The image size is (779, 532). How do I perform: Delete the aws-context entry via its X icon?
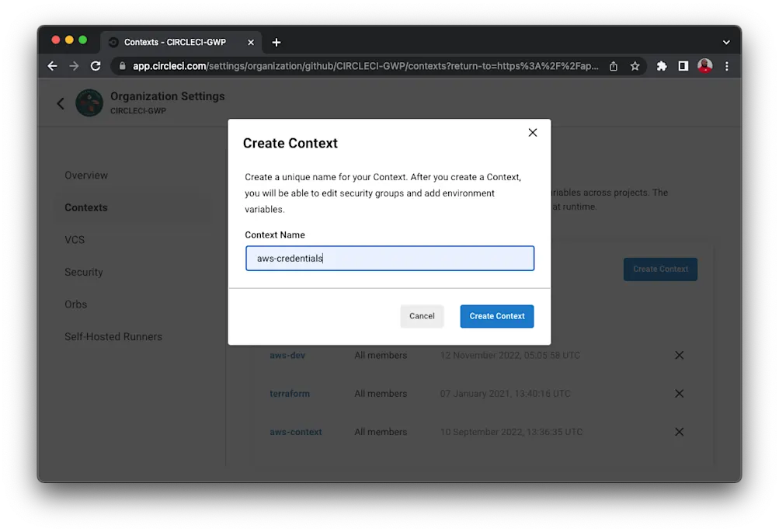(x=678, y=432)
